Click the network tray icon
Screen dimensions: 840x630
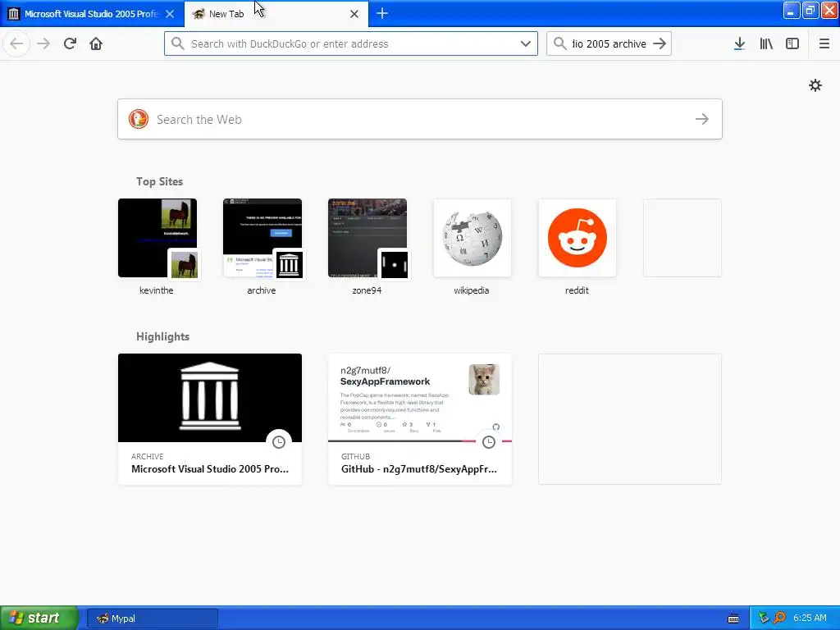(x=764, y=619)
